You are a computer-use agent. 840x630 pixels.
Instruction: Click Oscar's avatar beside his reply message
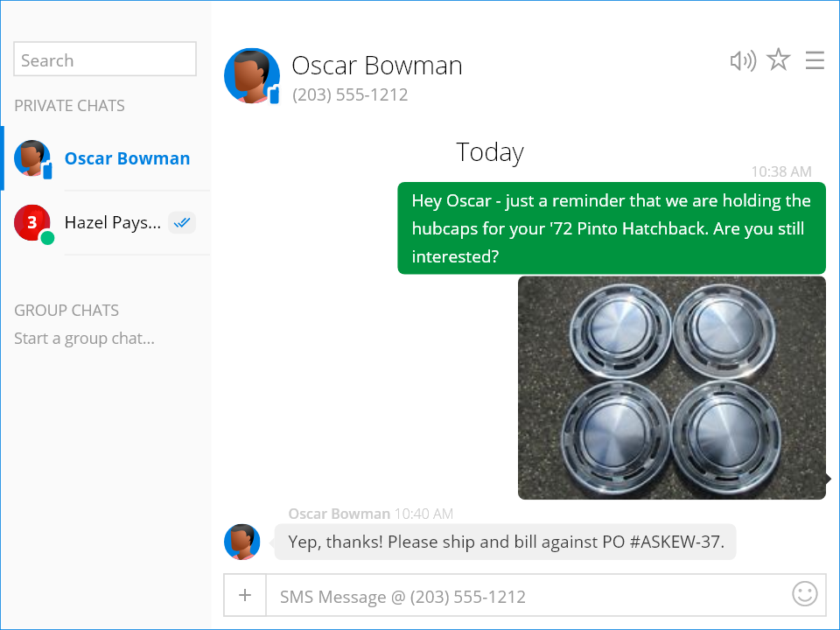[x=242, y=542]
